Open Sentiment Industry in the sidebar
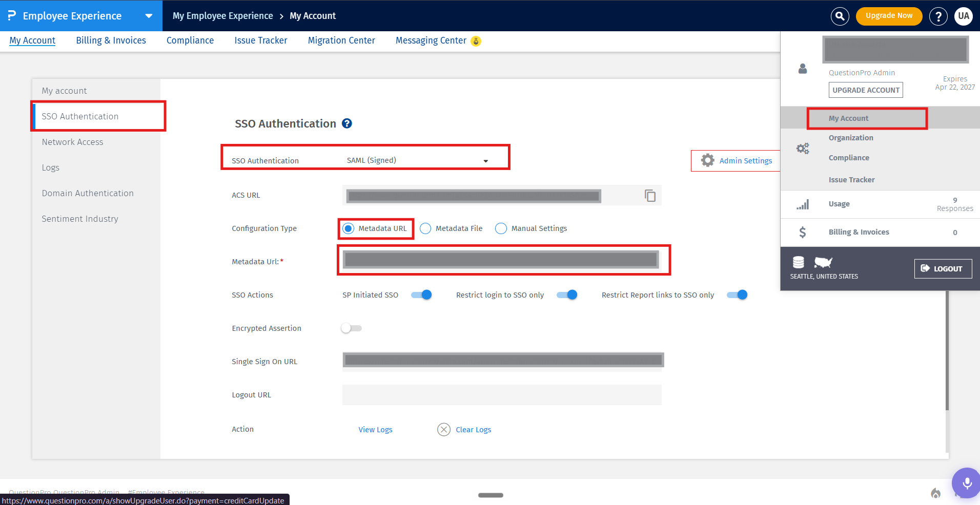Screen dimensions: 980x505 [96, 219]
